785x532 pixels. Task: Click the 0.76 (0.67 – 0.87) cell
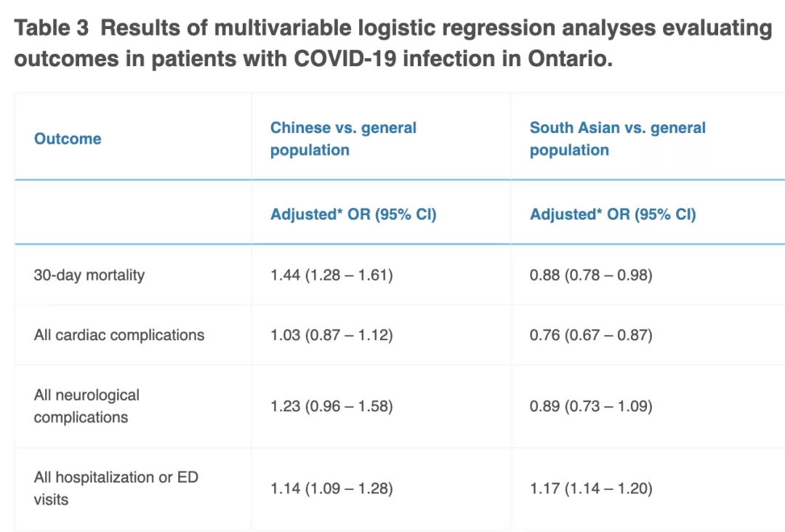point(591,335)
